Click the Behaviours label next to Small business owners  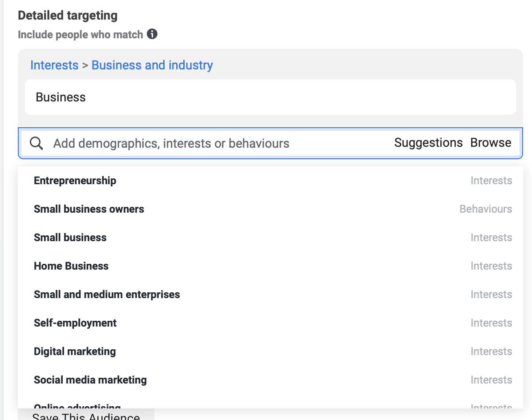click(486, 209)
